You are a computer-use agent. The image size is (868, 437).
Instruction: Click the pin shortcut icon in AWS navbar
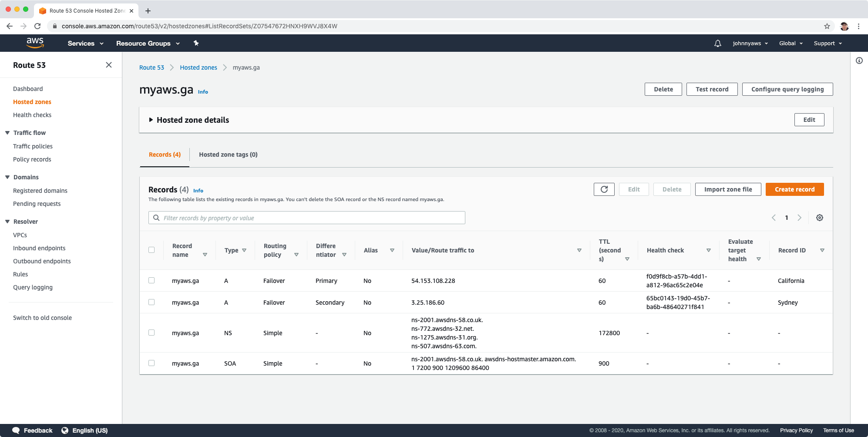coord(196,43)
